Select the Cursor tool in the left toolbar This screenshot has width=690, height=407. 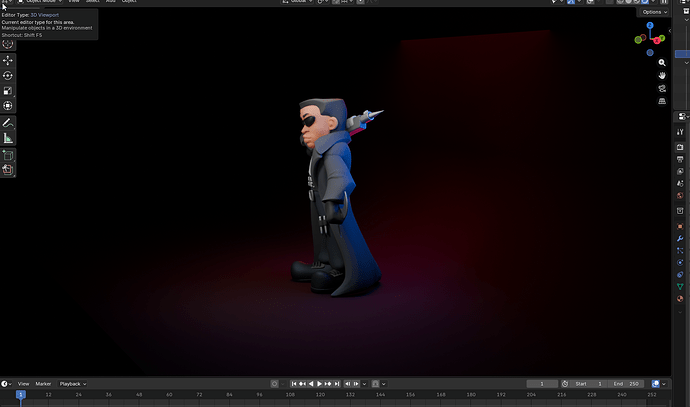[7, 44]
